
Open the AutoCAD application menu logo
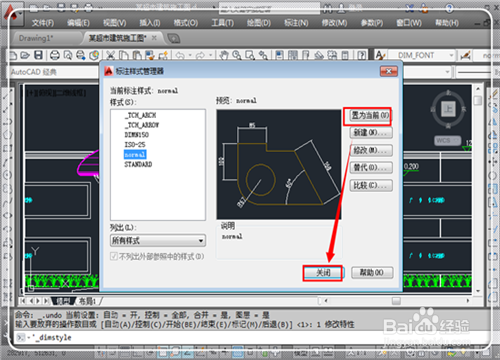[x=11, y=14]
